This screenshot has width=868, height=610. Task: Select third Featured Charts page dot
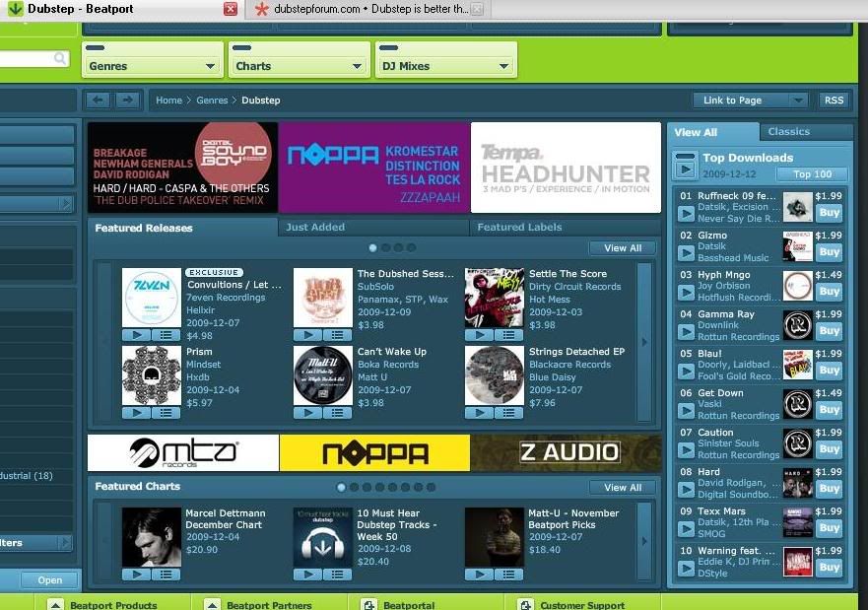(367, 487)
